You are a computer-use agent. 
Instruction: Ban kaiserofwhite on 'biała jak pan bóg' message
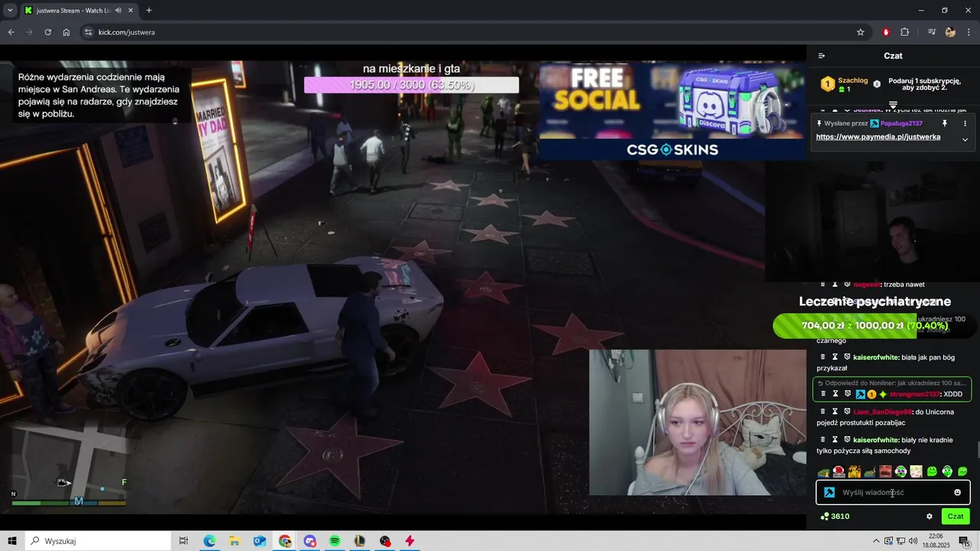[x=848, y=357]
